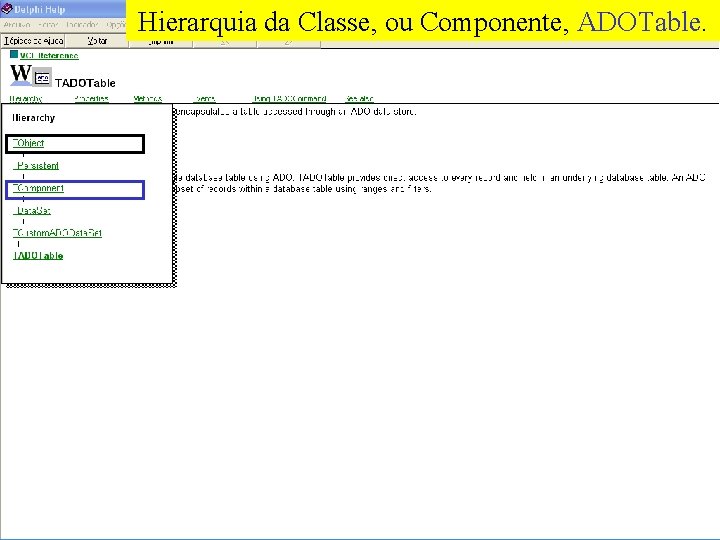Viewport: 720px width, 540px height.
Task: Click the TADOTable component palette icon
Action: point(43,78)
